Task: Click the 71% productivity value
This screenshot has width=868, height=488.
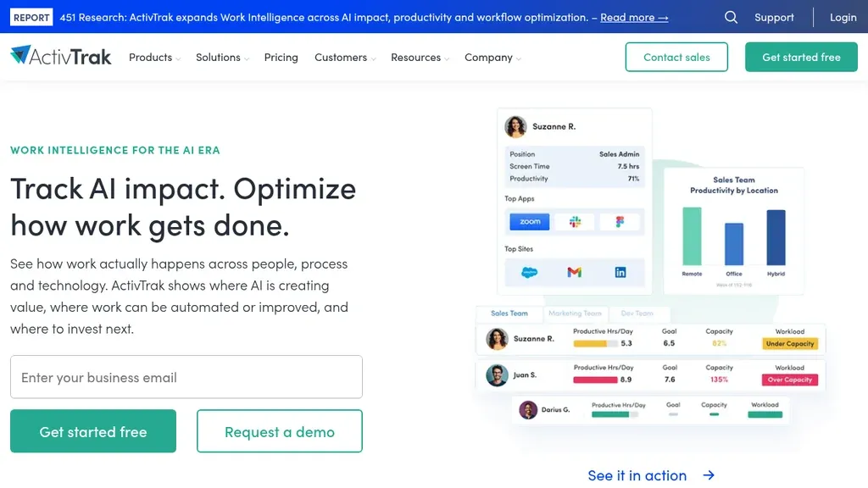Action: (633, 179)
